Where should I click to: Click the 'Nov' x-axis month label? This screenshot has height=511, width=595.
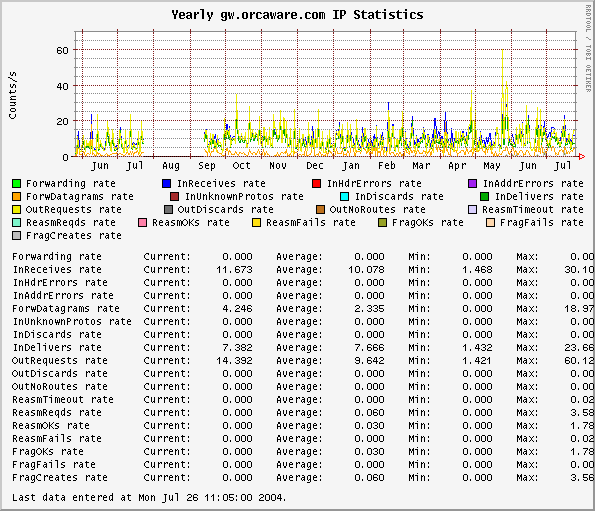tap(278, 166)
